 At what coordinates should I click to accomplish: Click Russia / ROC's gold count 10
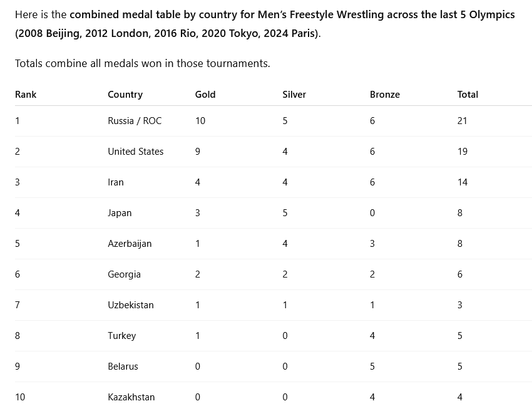coord(200,121)
